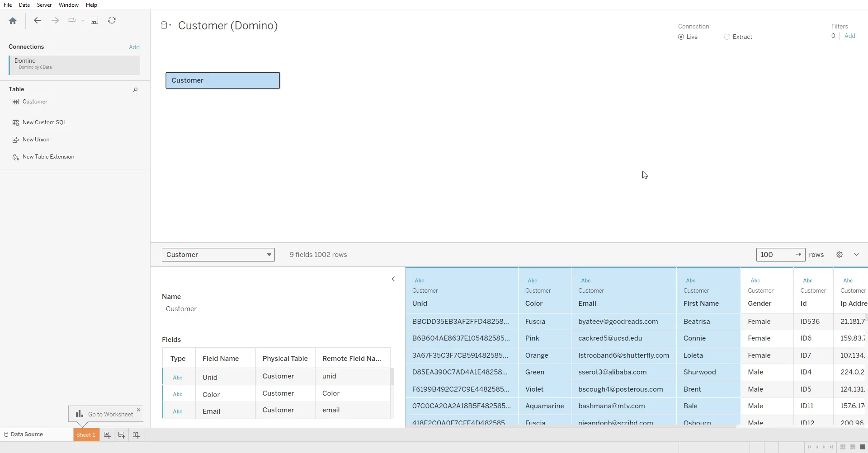Screen dimensions: 868x453
Task: Click the back arrow toolbar icon
Action: coord(38,20)
